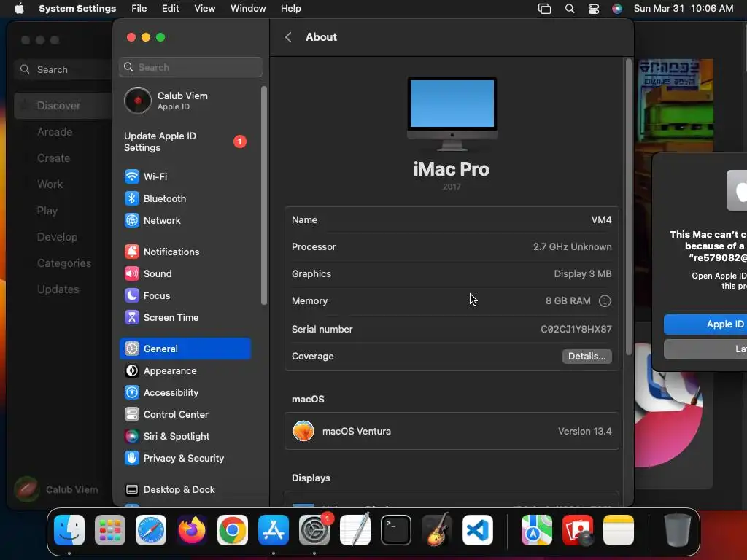Open Terminal from the Dock

point(396,530)
